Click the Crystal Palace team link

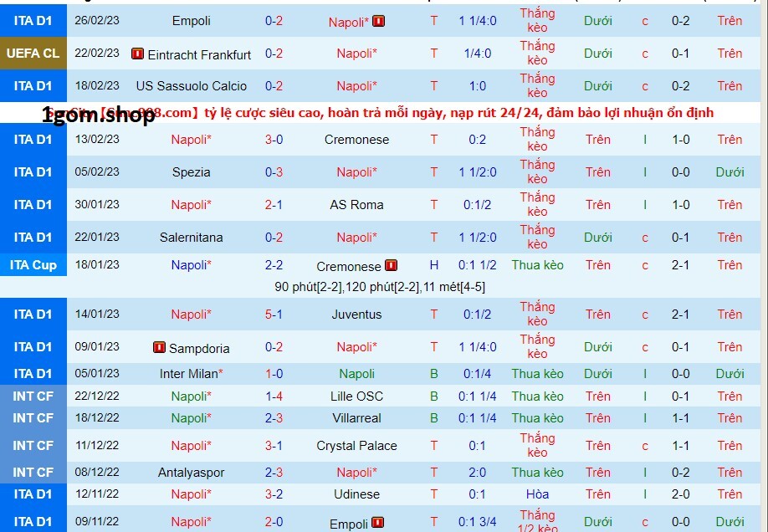[x=356, y=446]
